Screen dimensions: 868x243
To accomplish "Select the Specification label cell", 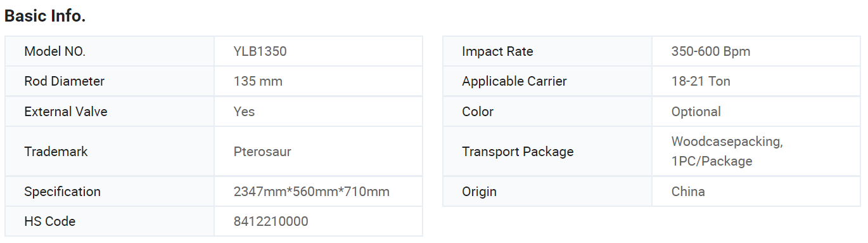I will point(110,192).
